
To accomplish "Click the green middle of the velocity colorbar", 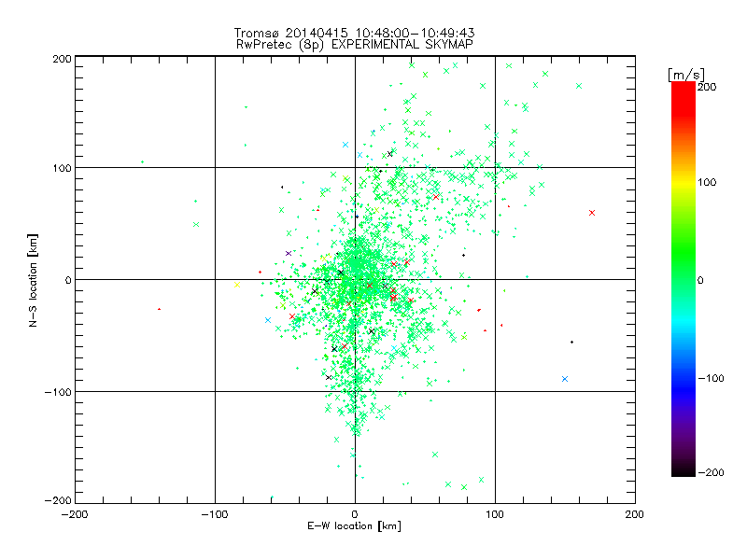I will pos(684,267).
